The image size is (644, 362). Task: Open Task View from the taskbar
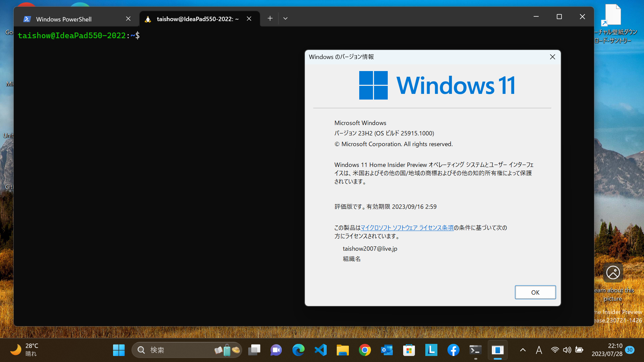point(254,350)
